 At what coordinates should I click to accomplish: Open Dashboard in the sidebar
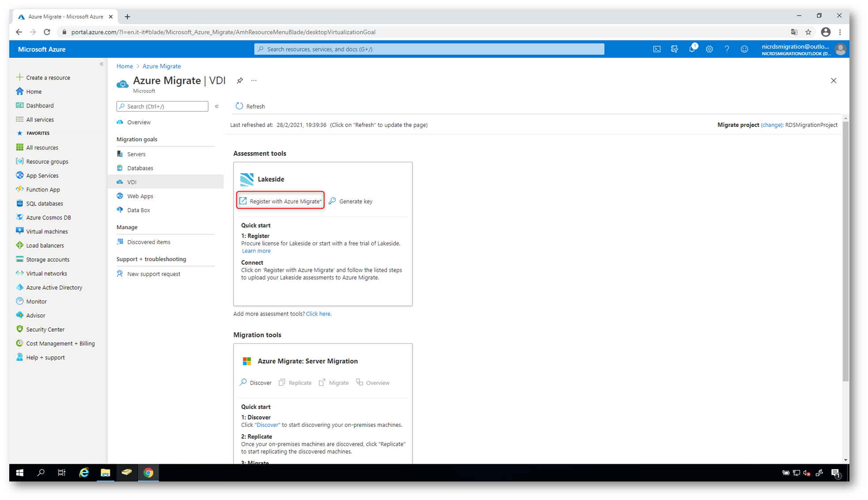click(x=35, y=105)
